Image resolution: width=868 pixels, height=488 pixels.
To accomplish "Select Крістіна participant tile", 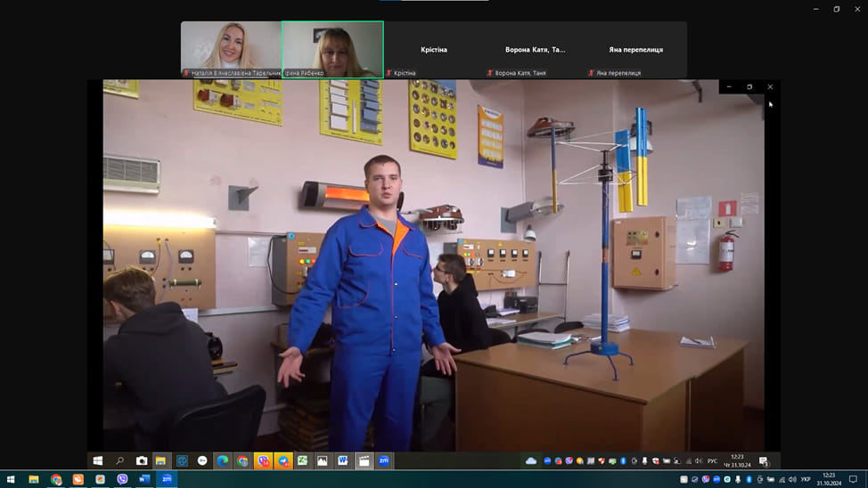I will point(434,49).
